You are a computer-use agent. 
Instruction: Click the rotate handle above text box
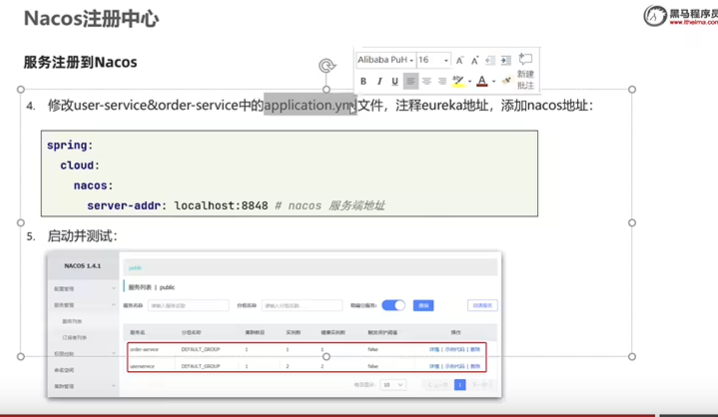click(x=326, y=66)
